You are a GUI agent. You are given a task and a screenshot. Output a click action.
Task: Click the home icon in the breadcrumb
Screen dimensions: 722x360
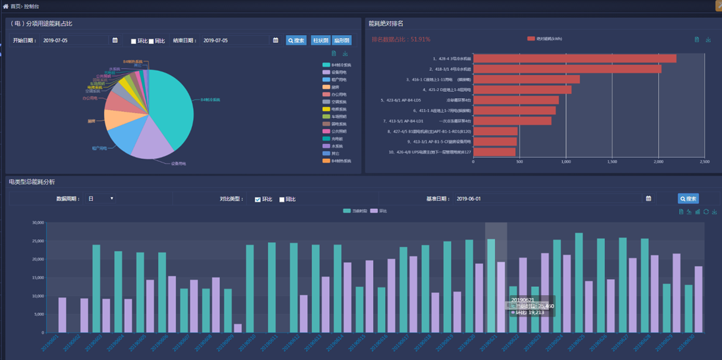click(6, 6)
